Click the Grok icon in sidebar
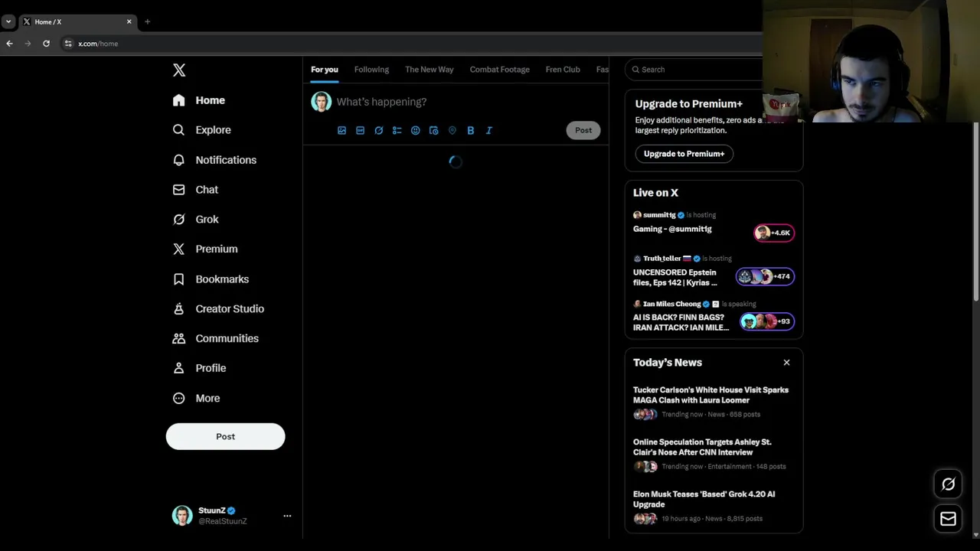 178,220
